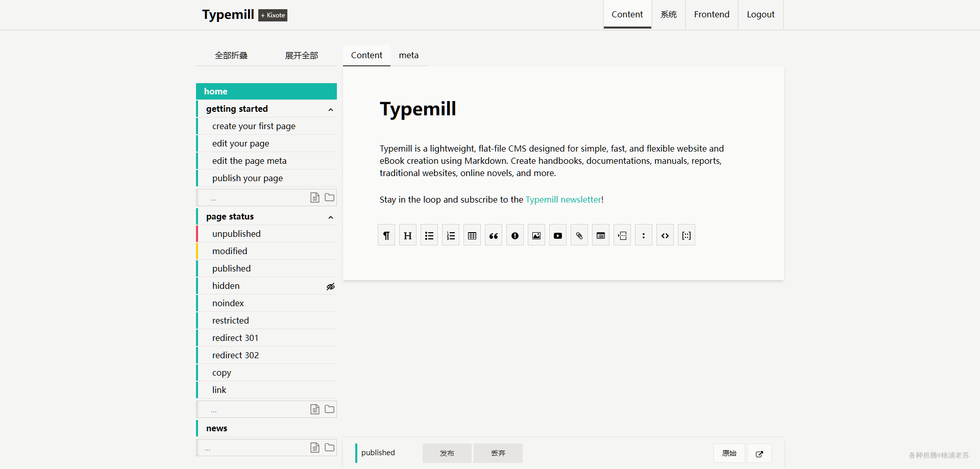
Task: Click the hidden page eye icon
Action: (331, 286)
